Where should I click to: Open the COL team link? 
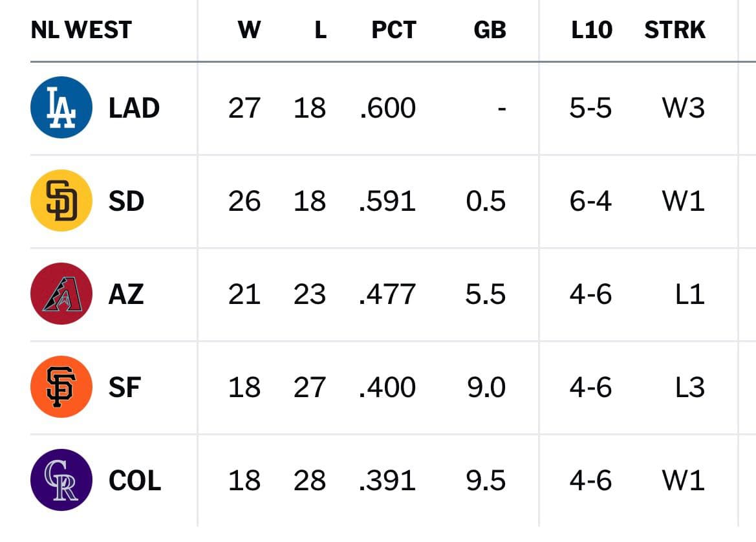tap(135, 481)
